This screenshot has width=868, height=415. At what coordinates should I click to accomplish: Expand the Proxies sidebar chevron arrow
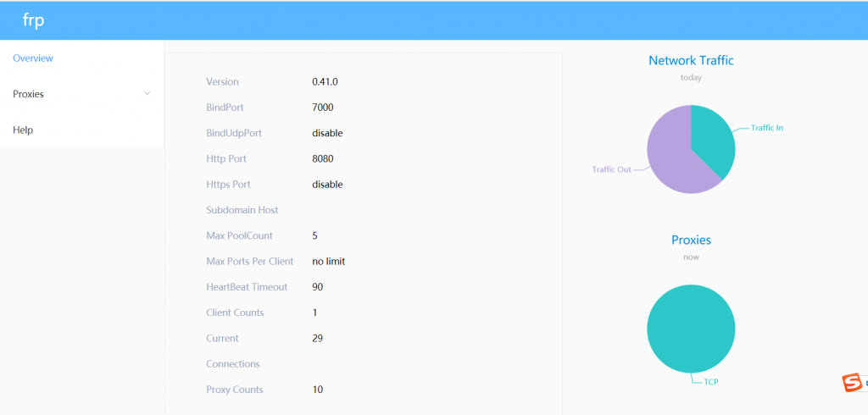147,93
